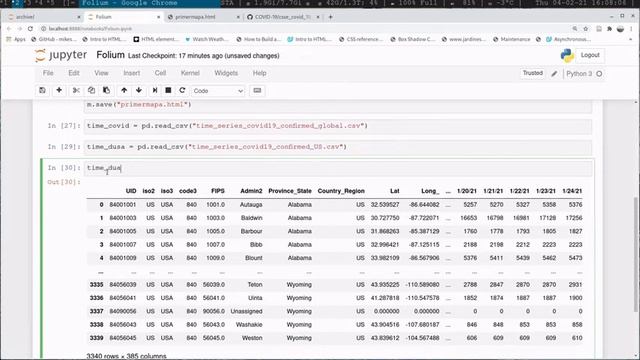The width and height of the screenshot is (640, 360).
Task: Open the Edit menu
Action: tap(74, 73)
